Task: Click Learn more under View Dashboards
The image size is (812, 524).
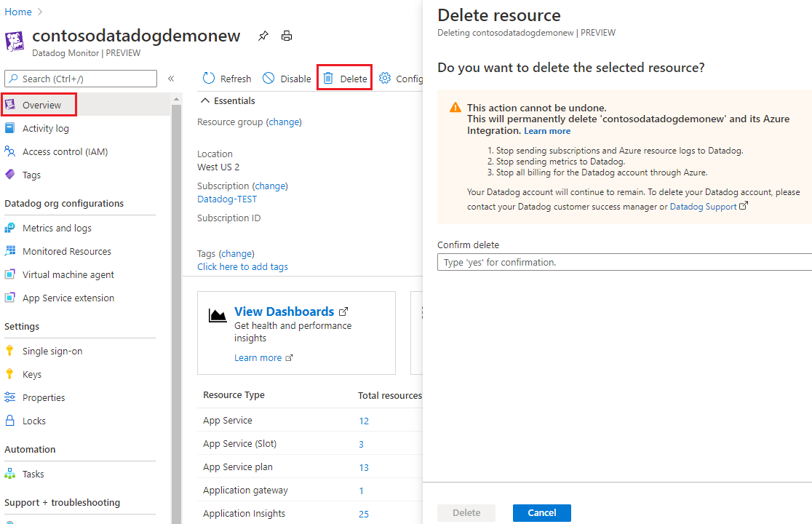Action: tap(258, 358)
